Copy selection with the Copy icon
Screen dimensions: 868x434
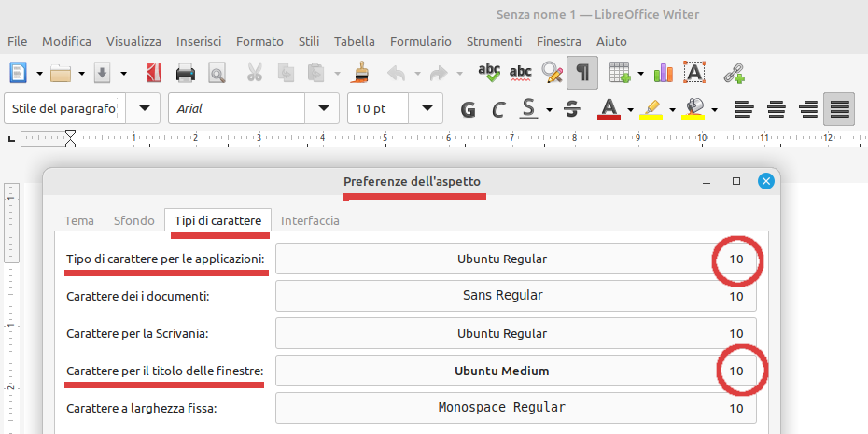[287, 73]
